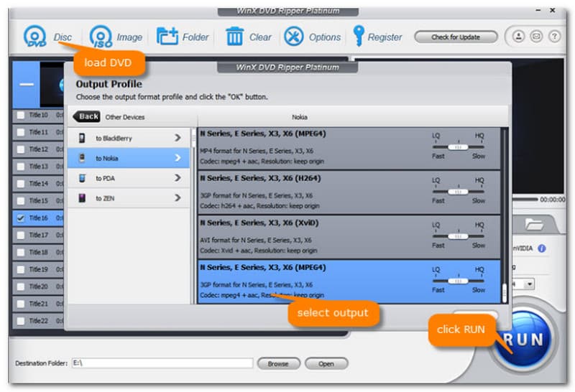Expand the to PDA chevron
The image size is (575, 392).
tap(178, 178)
